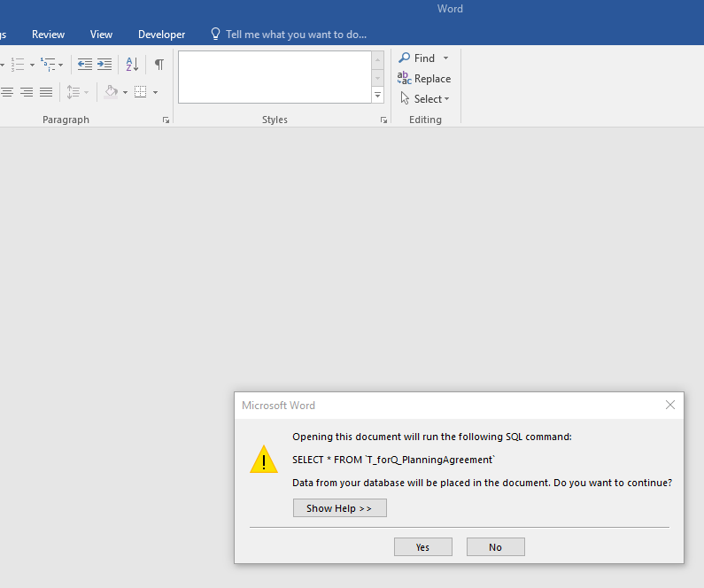Open Paragraph settings dialog launcher
Screen dimensions: 704x588
[166, 120]
